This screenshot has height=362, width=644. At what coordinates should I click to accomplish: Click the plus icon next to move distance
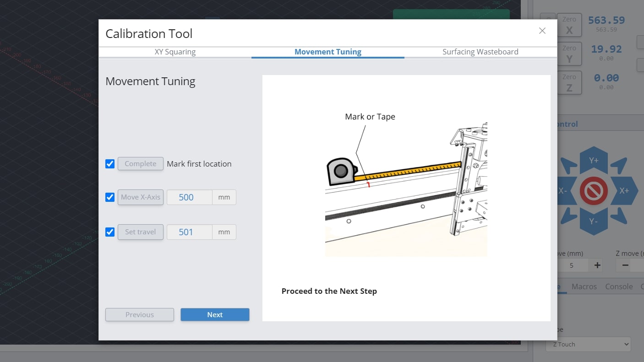[597, 265]
